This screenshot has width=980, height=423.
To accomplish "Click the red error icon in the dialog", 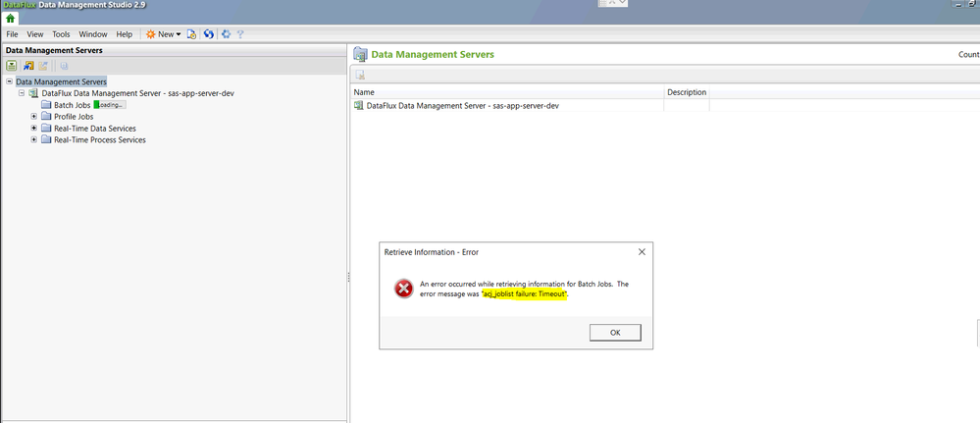I will [404, 288].
